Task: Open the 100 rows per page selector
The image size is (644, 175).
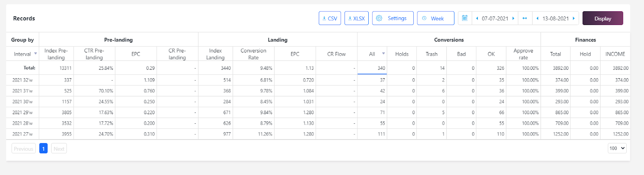Action: point(617,148)
